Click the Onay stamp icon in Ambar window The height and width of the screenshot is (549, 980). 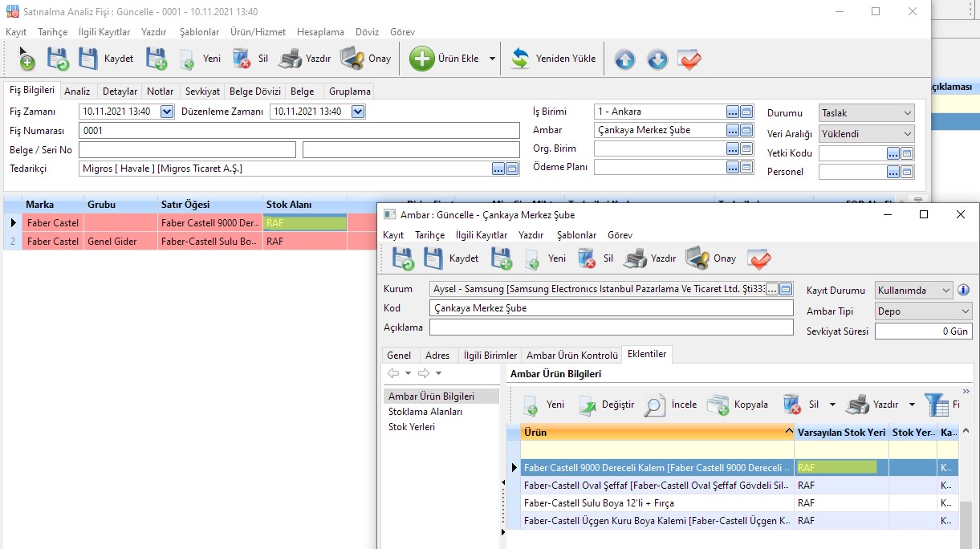[x=697, y=258]
